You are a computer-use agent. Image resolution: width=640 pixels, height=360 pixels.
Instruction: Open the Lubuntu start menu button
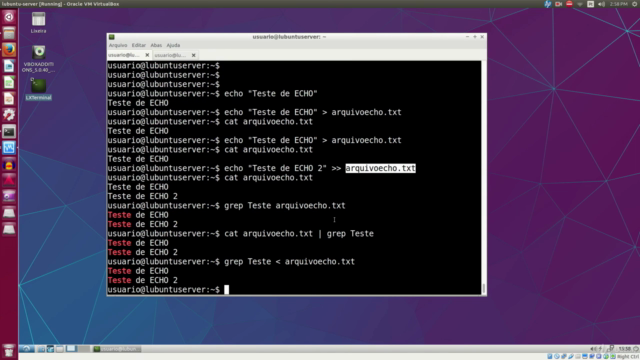pos(26,349)
